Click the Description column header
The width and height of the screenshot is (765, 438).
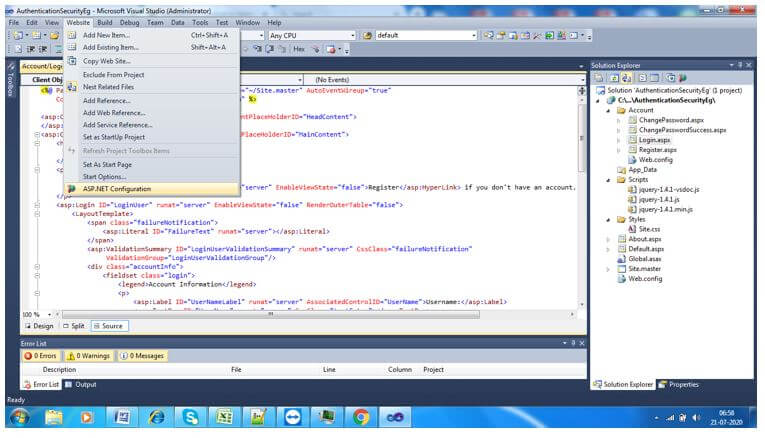59,370
